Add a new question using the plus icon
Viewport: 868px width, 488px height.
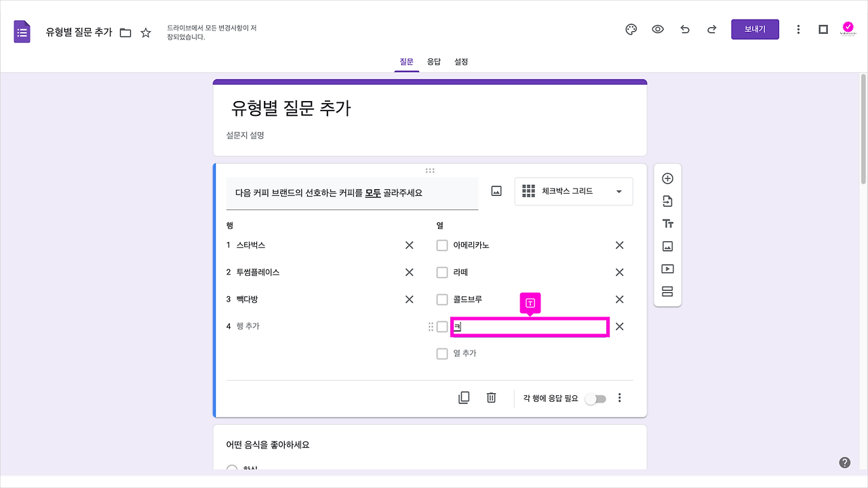[667, 178]
